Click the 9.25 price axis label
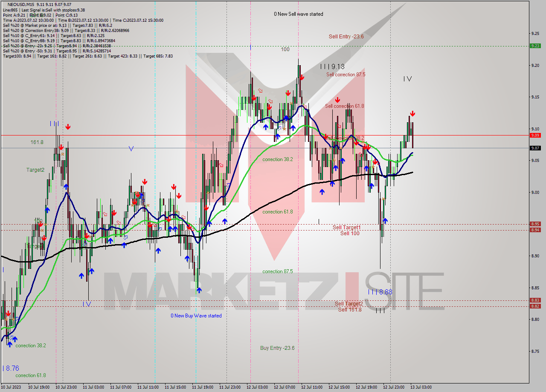Viewport: 546px width, 392px height. coord(536,33)
